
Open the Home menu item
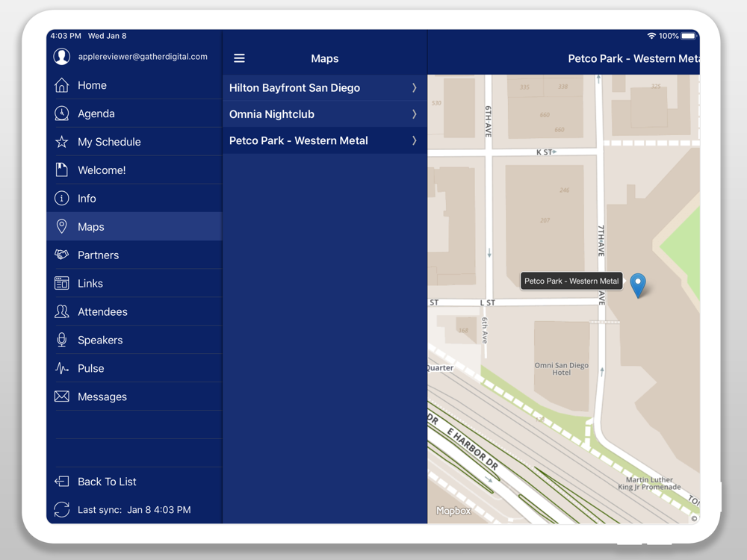[x=134, y=85]
